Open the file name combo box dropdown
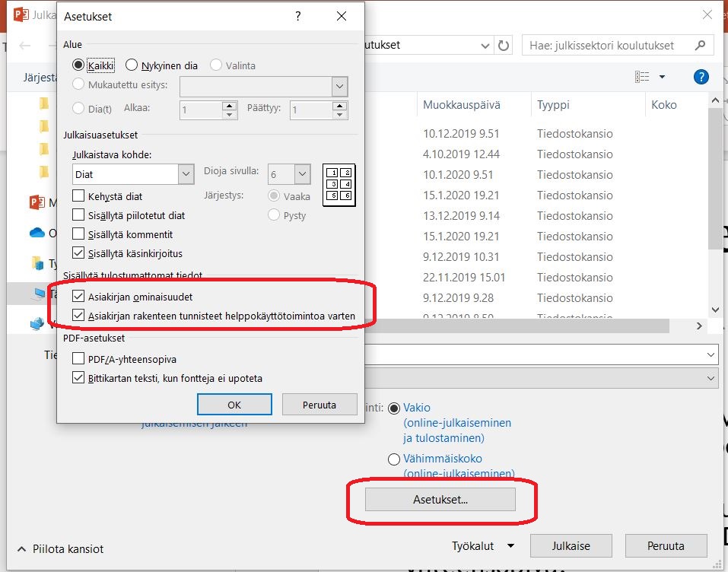This screenshot has height=572, width=728. click(x=711, y=354)
